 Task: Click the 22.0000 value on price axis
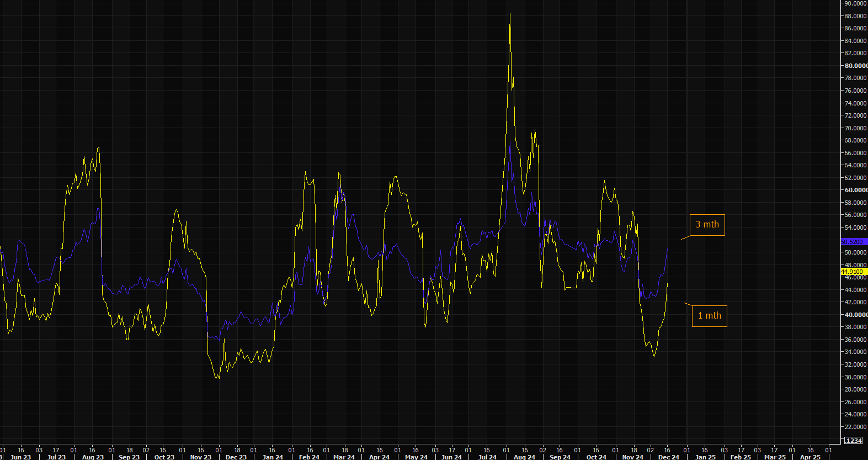click(855, 427)
